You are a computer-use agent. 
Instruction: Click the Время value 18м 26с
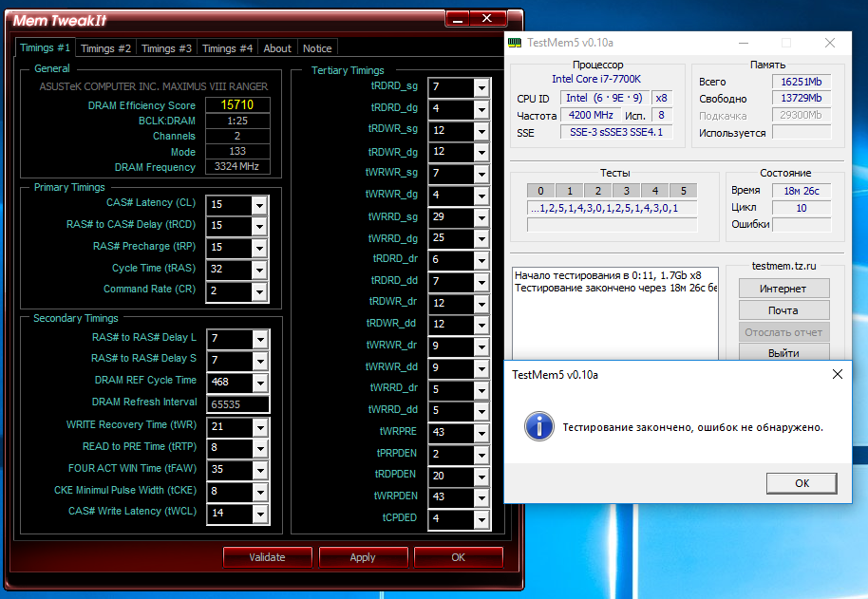(802, 191)
